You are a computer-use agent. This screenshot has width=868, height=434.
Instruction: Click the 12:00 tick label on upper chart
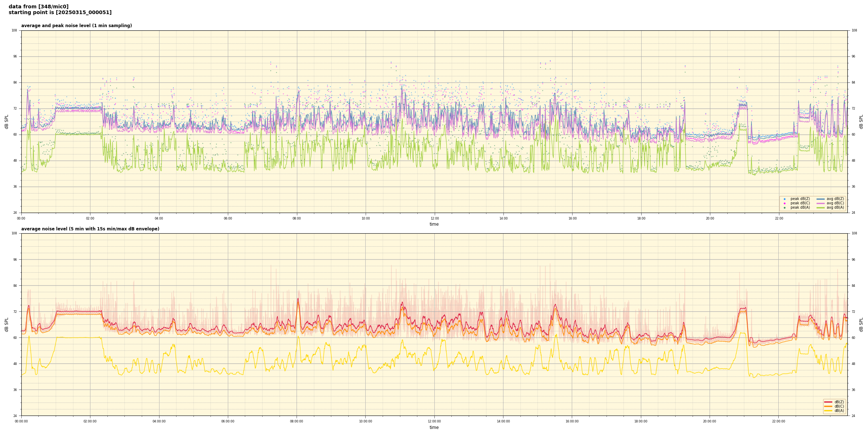click(x=434, y=218)
